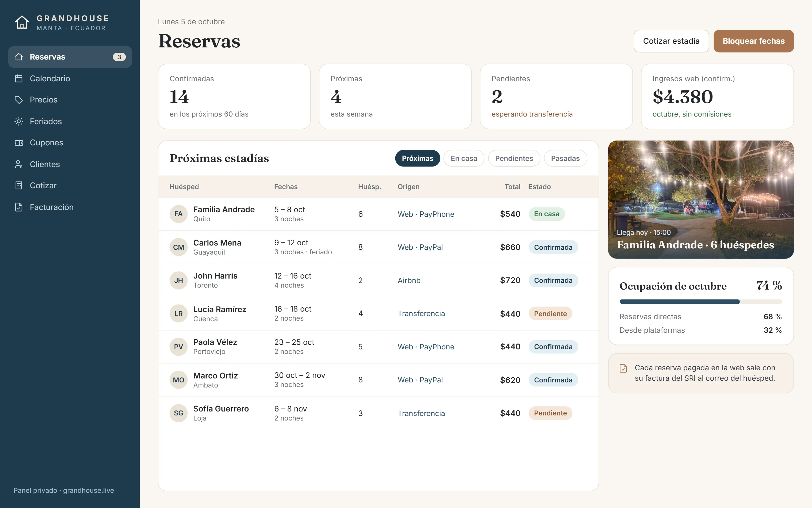Open the Clientes menu item
The width and height of the screenshot is (812, 508).
click(70, 164)
